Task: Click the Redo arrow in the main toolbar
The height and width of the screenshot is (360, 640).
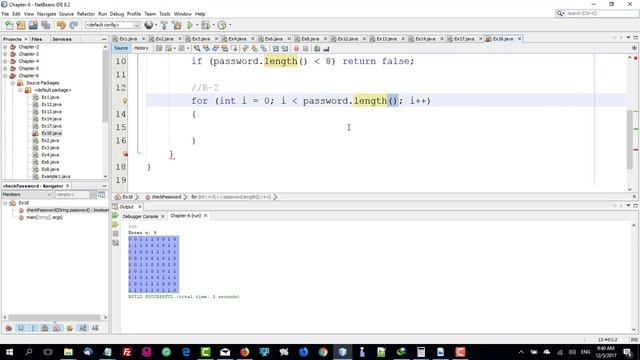Action: (73, 25)
